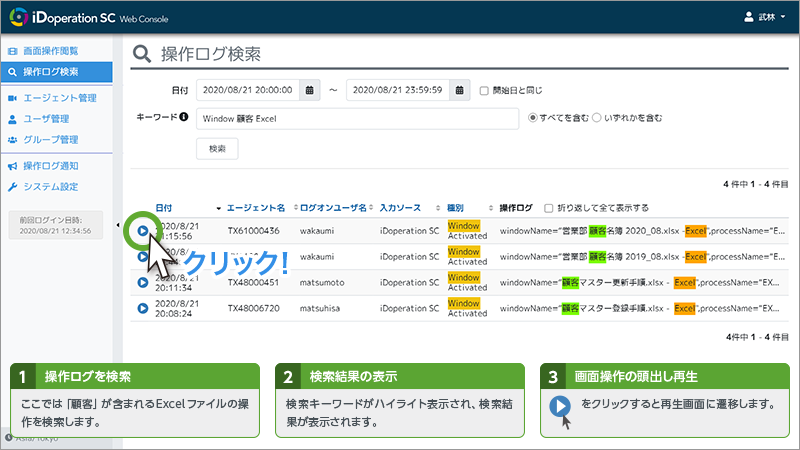This screenshot has height=450, width=800.
Task: Select いずれかを含む radio button
Action: (596, 118)
